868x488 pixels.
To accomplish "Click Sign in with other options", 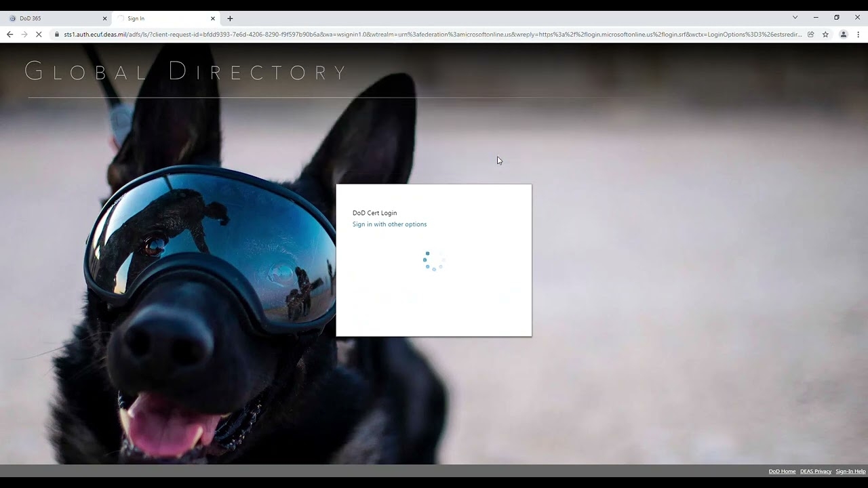I will click(389, 224).
